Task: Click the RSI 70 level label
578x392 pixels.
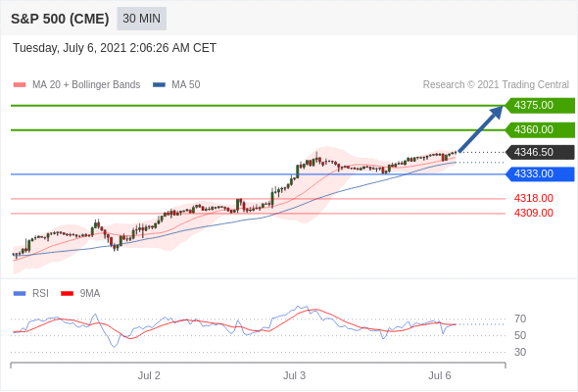Action: 520,318
